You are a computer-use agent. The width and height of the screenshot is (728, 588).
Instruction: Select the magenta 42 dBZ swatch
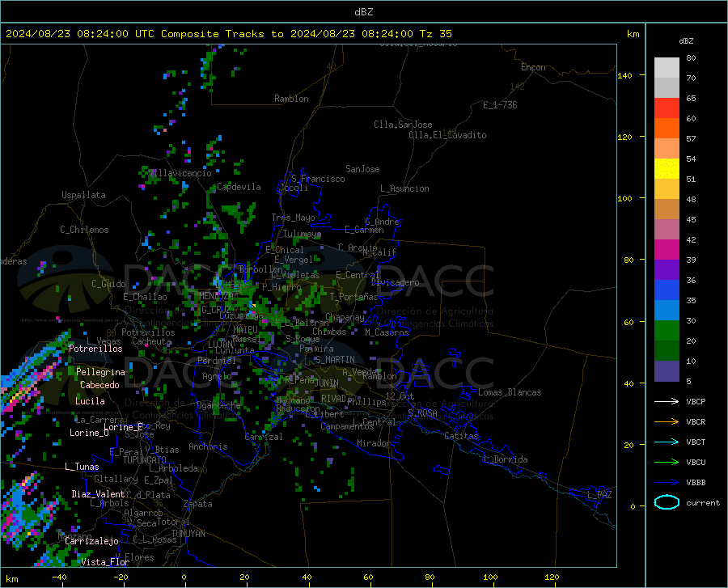[x=667, y=249]
